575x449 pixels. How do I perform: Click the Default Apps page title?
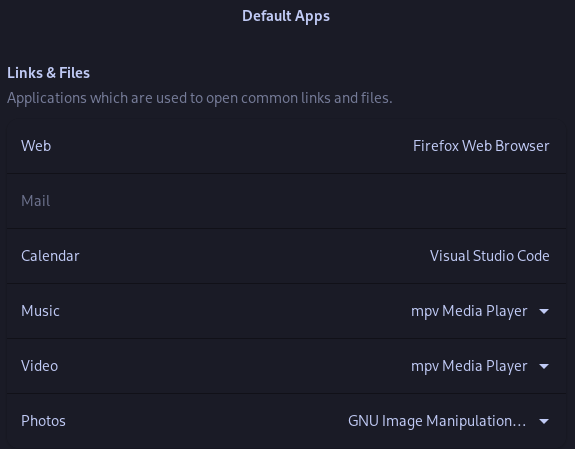tap(286, 17)
